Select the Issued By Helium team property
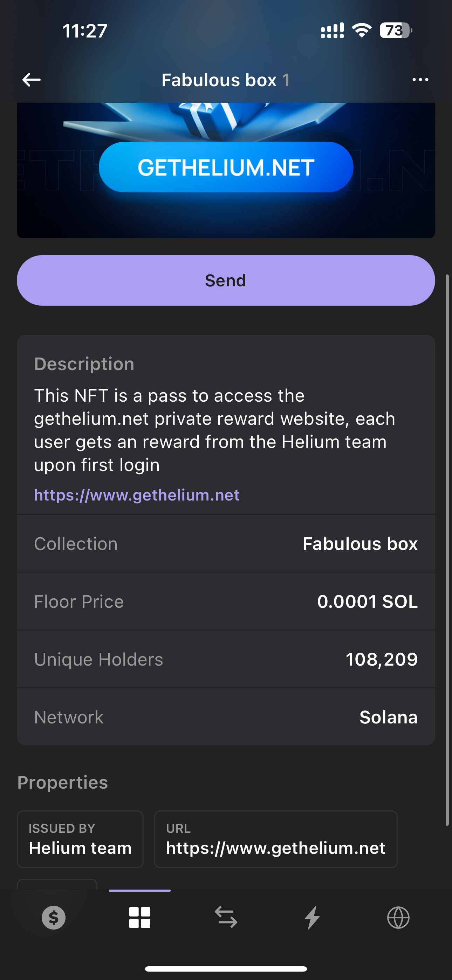 (80, 839)
